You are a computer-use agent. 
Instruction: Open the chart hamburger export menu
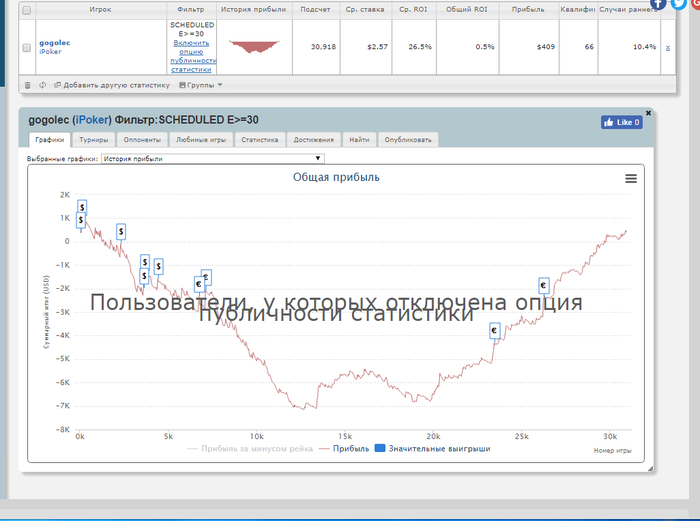(x=630, y=179)
